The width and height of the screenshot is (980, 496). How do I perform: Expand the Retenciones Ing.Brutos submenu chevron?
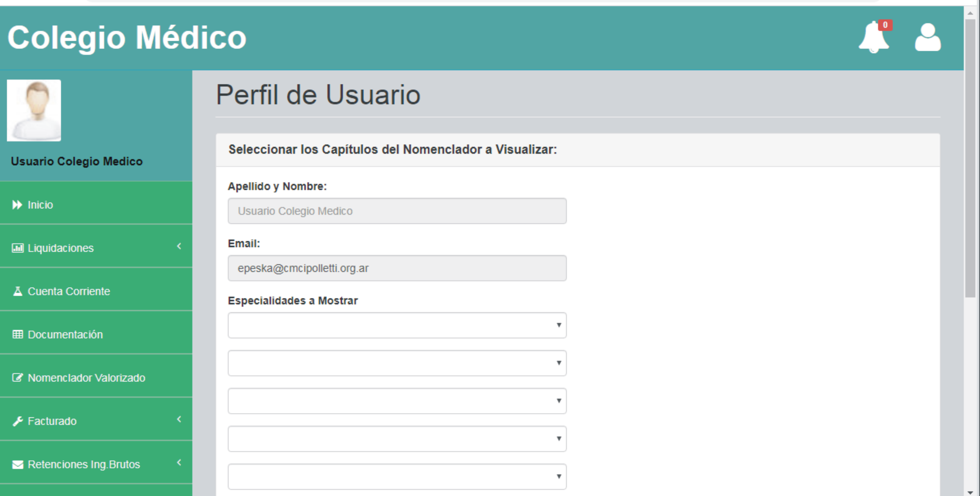179,462
